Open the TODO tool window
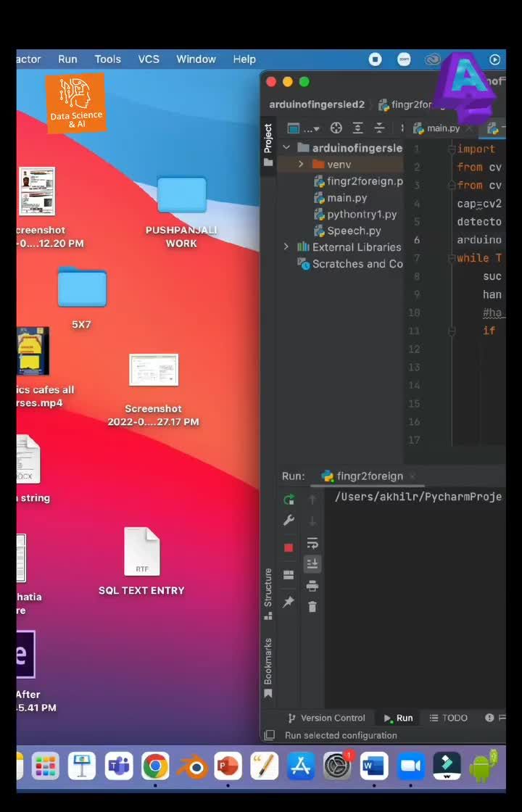 click(448, 718)
